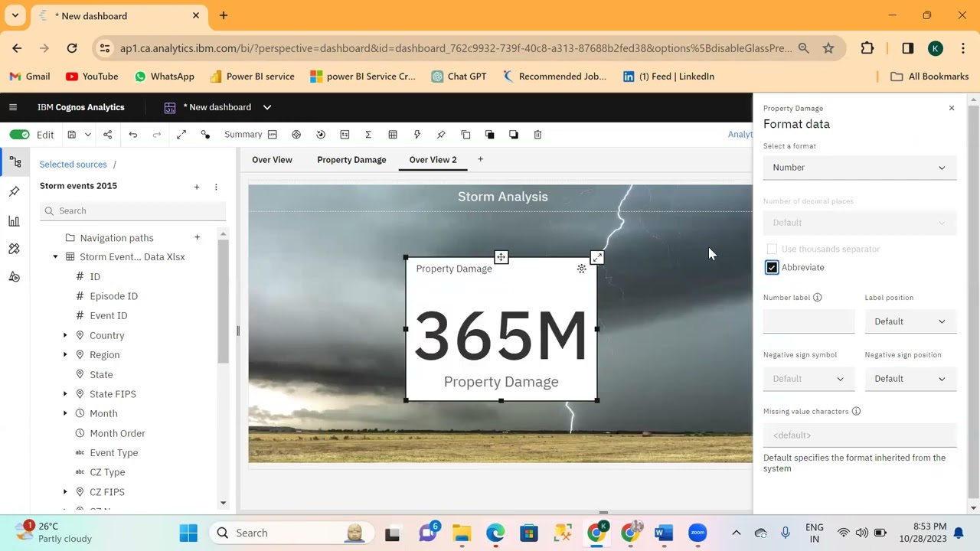The width and height of the screenshot is (980, 551).
Task: Click the save dashboard icon
Action: (72, 135)
